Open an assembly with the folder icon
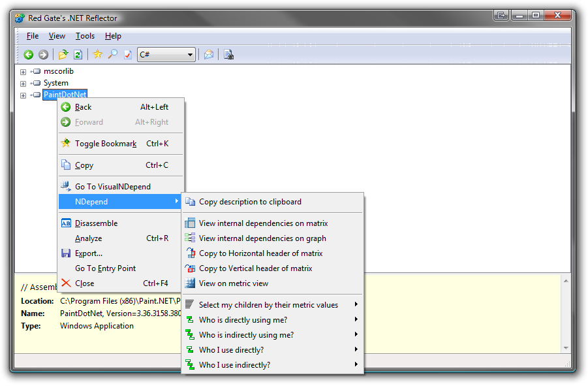The width and height of the screenshot is (588, 386). click(63, 55)
